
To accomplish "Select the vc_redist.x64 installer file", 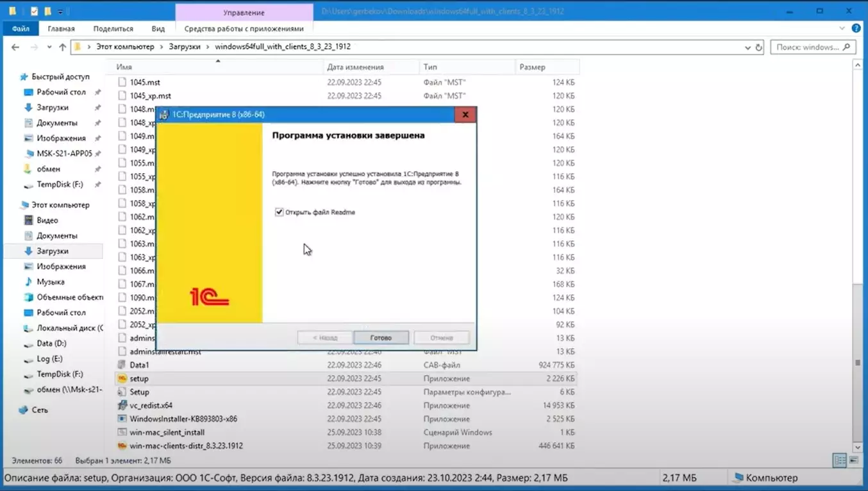I will click(x=151, y=405).
